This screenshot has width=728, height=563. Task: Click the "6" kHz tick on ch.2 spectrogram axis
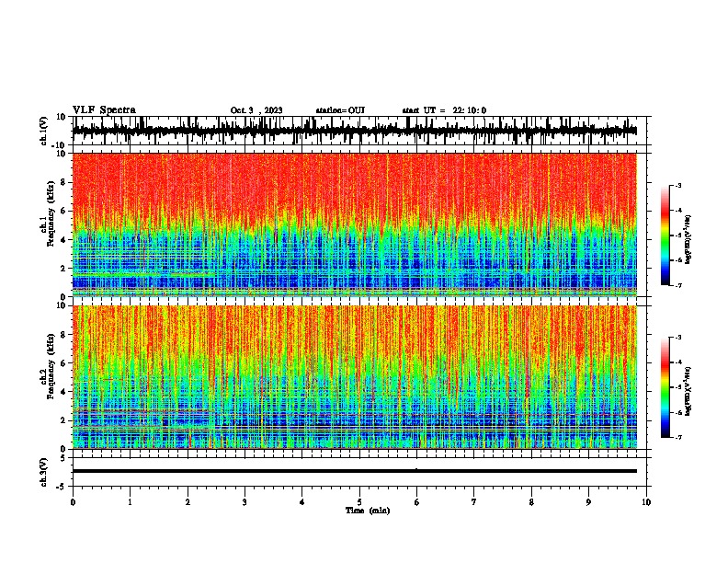64,362
